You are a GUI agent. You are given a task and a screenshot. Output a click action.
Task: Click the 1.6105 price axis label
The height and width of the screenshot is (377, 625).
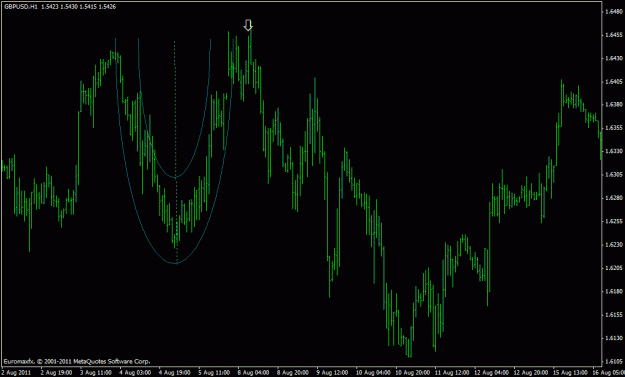614,361
